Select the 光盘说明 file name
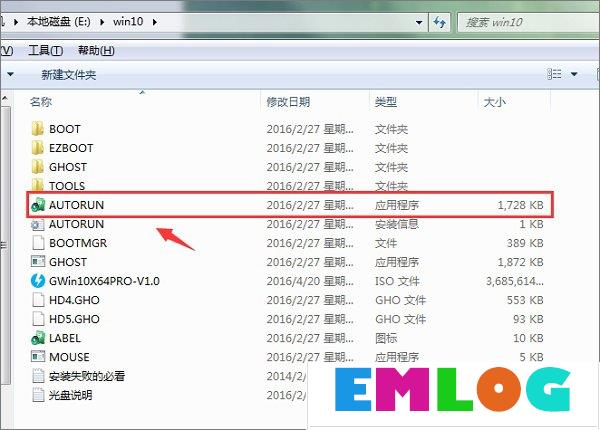This screenshot has height=430, width=600. tap(70, 395)
